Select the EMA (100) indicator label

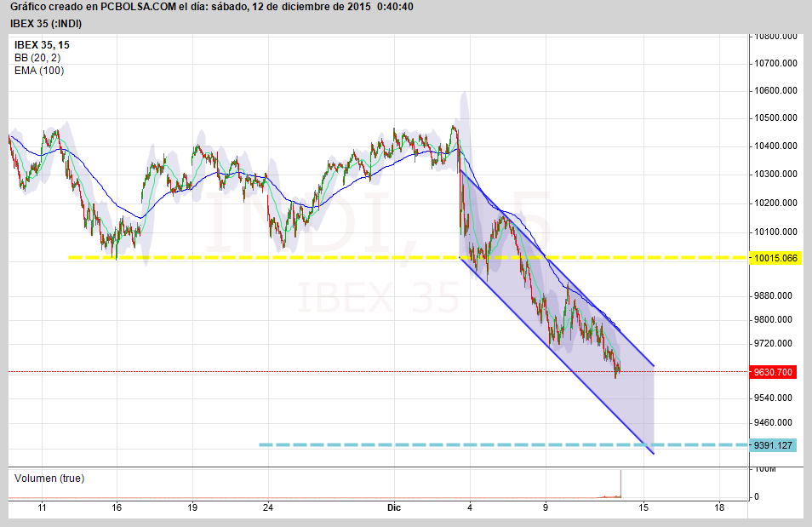pos(39,71)
